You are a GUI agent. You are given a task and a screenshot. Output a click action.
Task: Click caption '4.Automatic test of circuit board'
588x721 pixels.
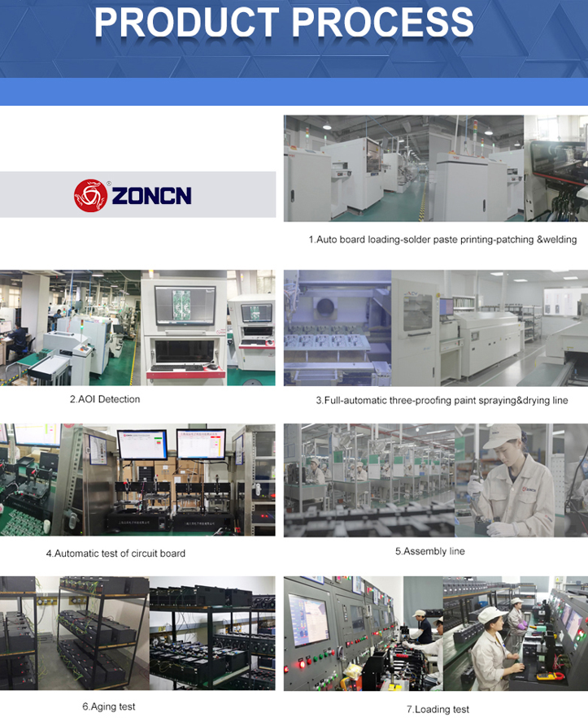(x=115, y=554)
